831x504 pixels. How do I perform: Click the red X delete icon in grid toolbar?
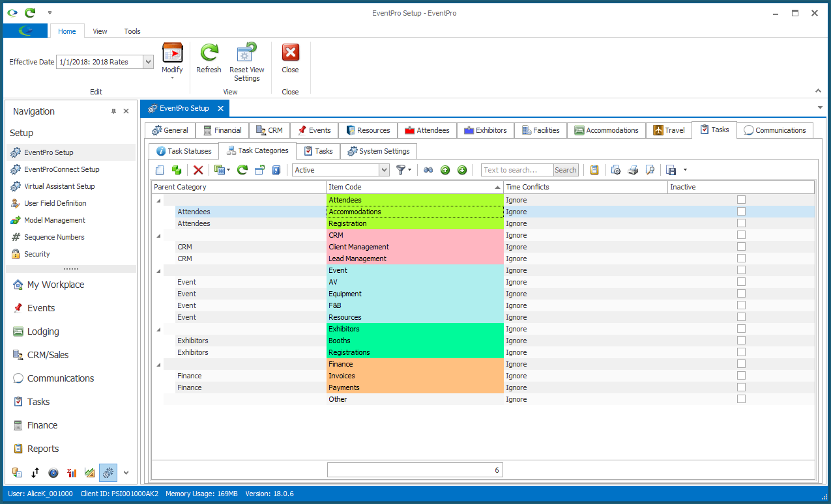198,170
